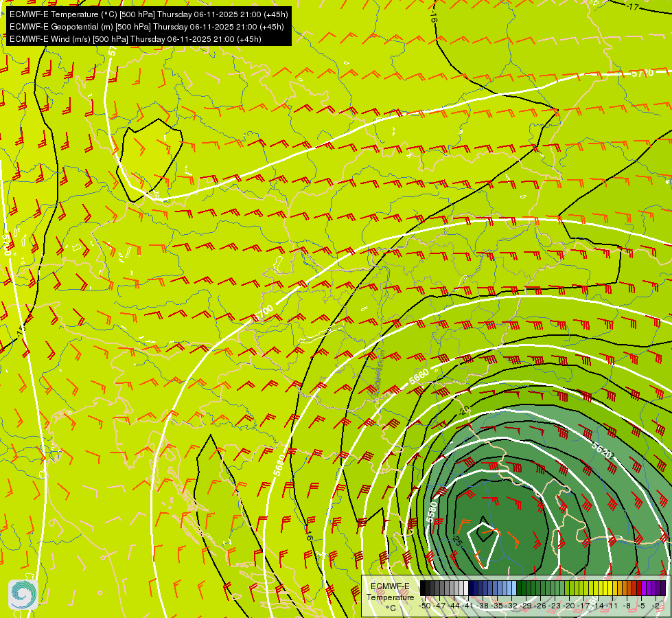Click the -14 legend scale label
This screenshot has width=672, height=618.
[x=599, y=606]
